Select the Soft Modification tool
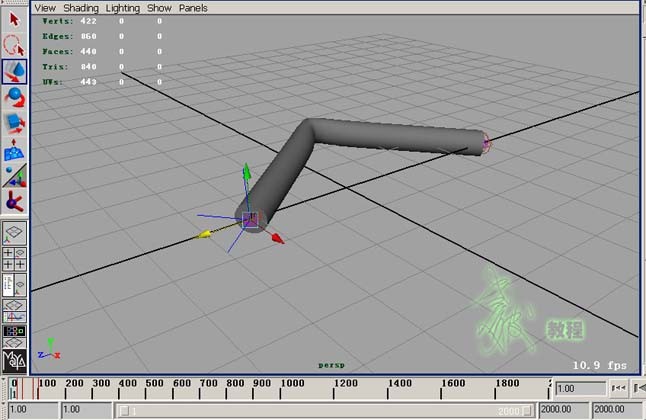Image resolution: width=646 pixels, height=420 pixels. point(15,150)
